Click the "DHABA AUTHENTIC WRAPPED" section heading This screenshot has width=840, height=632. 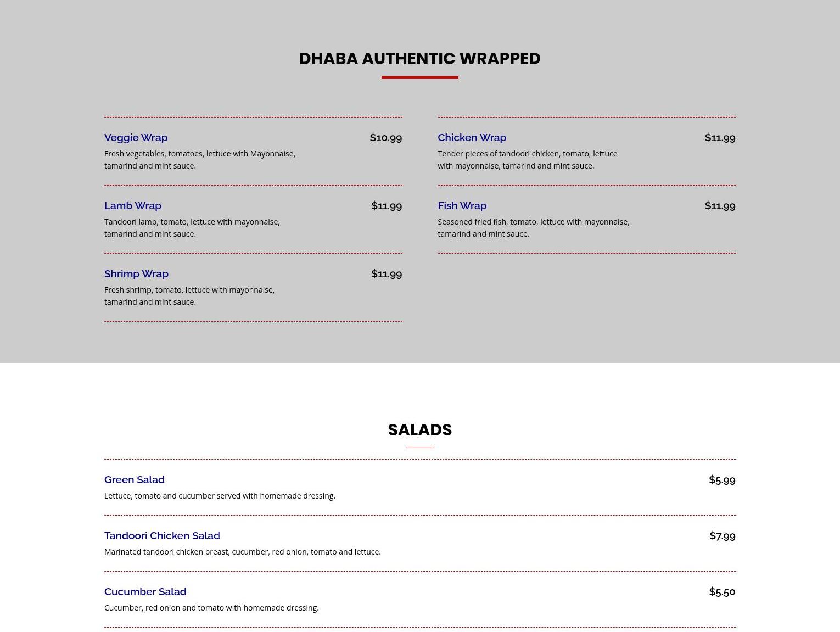pos(419,59)
